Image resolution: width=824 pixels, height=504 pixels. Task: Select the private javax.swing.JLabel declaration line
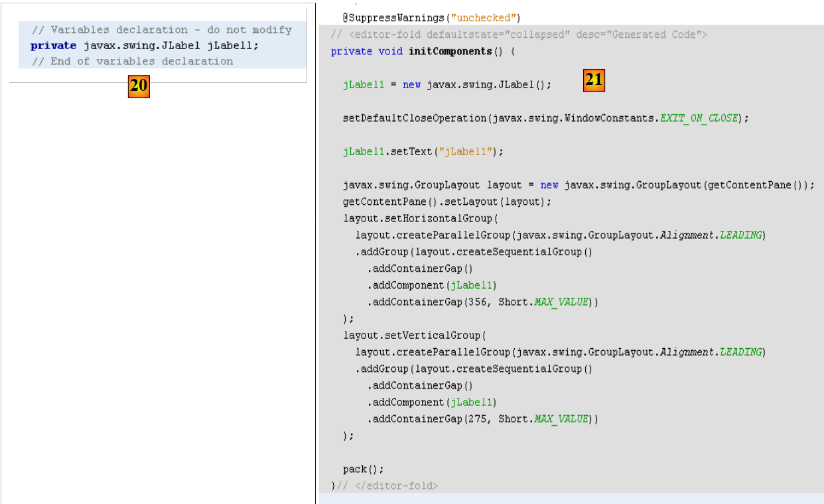144,46
